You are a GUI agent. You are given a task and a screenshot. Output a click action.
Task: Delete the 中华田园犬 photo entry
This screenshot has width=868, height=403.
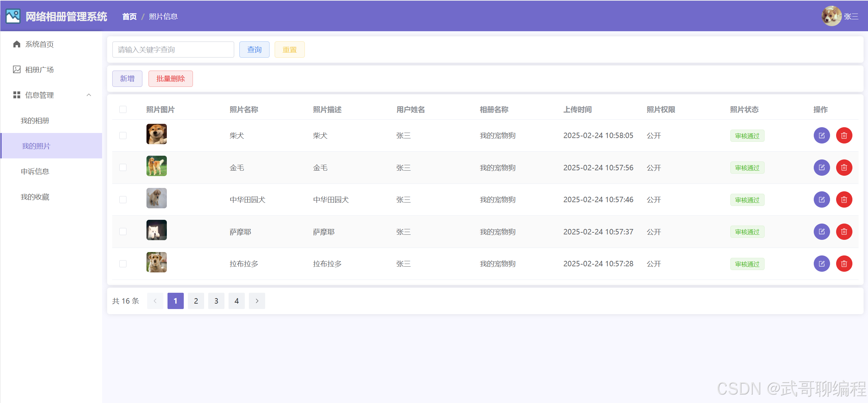click(844, 199)
